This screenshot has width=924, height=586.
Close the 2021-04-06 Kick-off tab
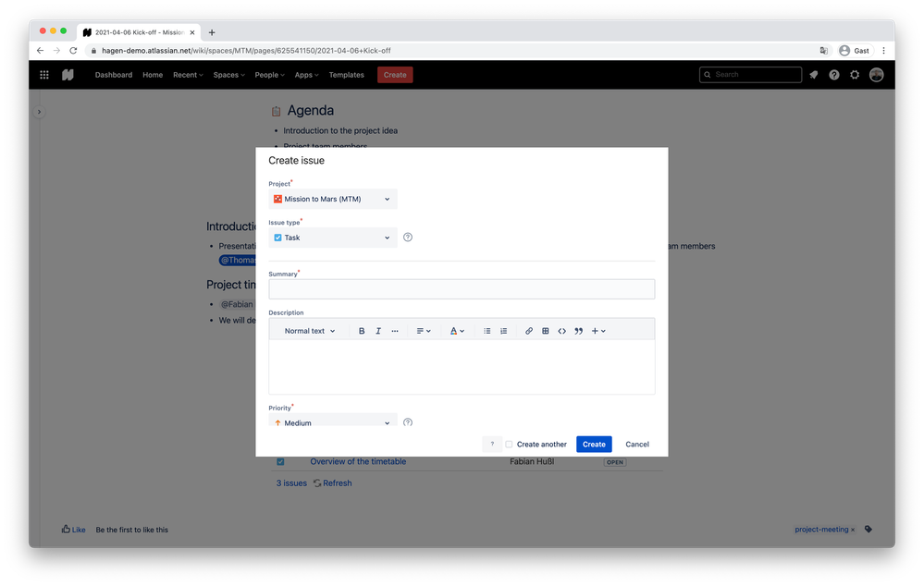(192, 32)
